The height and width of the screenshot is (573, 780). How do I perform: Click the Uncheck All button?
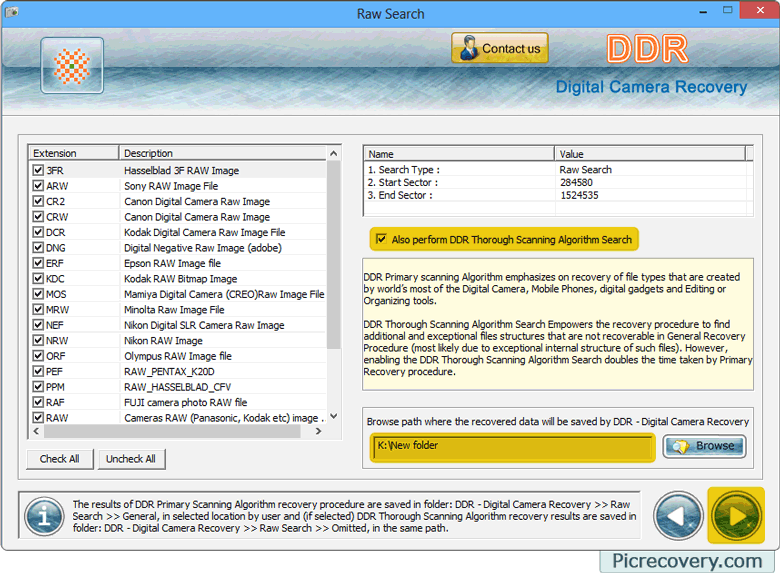pos(131,459)
